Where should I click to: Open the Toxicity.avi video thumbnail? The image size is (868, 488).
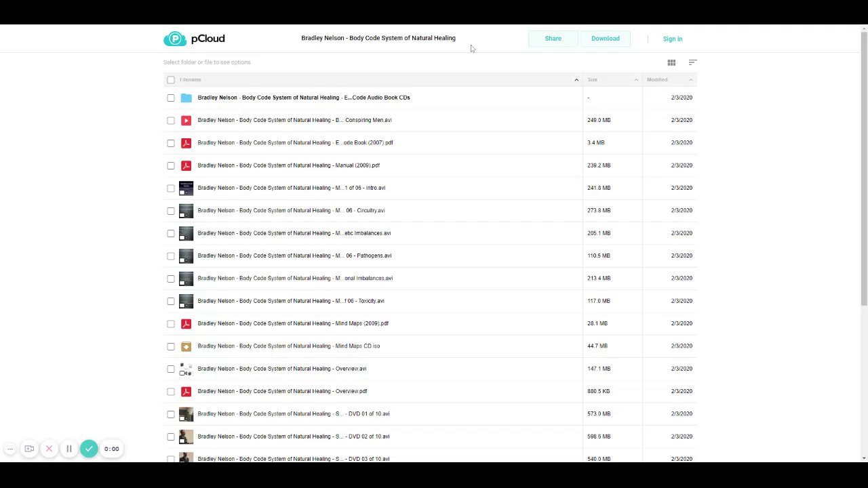(x=186, y=301)
